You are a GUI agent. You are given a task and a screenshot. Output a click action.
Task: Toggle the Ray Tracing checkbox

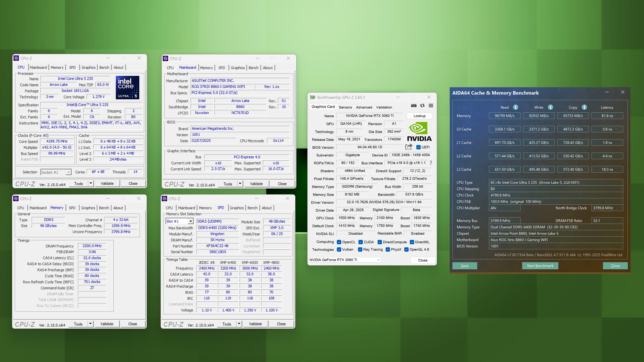coord(360,250)
